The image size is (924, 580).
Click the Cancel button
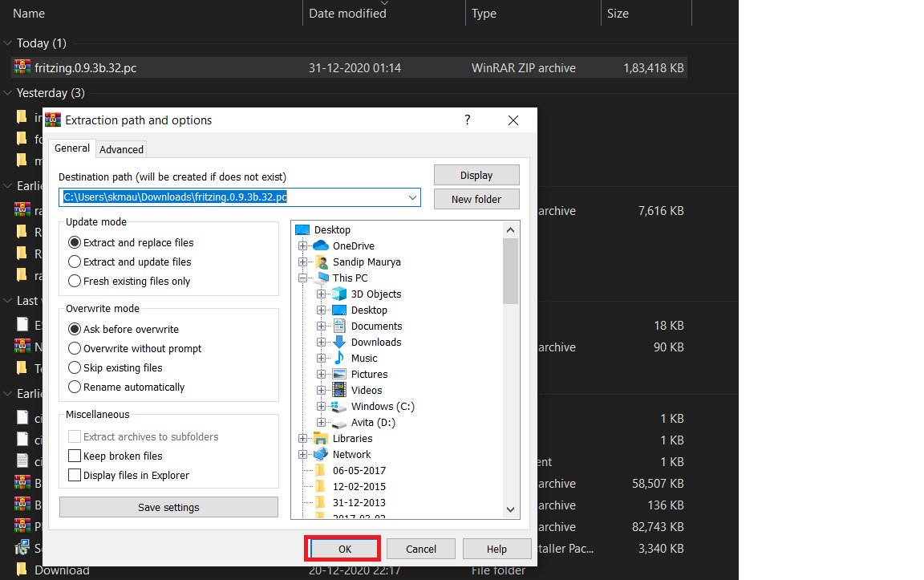pyautogui.click(x=421, y=549)
